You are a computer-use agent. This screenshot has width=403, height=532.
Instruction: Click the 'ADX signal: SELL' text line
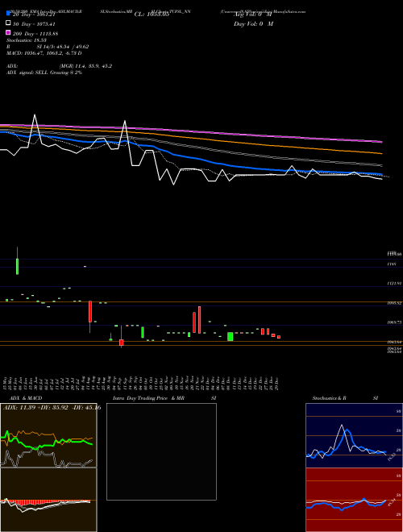pyautogui.click(x=44, y=73)
